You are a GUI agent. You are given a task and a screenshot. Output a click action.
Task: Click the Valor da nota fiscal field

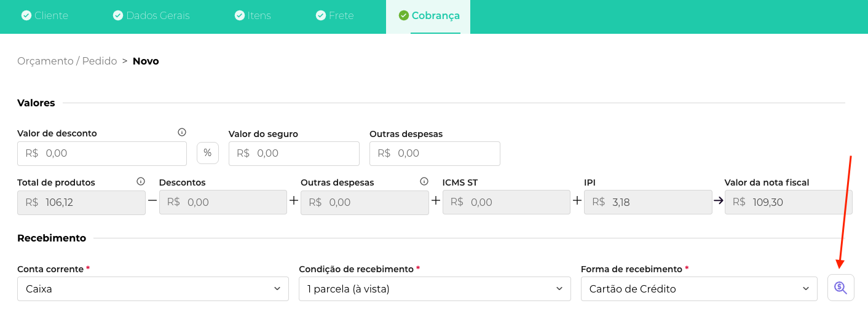[789, 202]
